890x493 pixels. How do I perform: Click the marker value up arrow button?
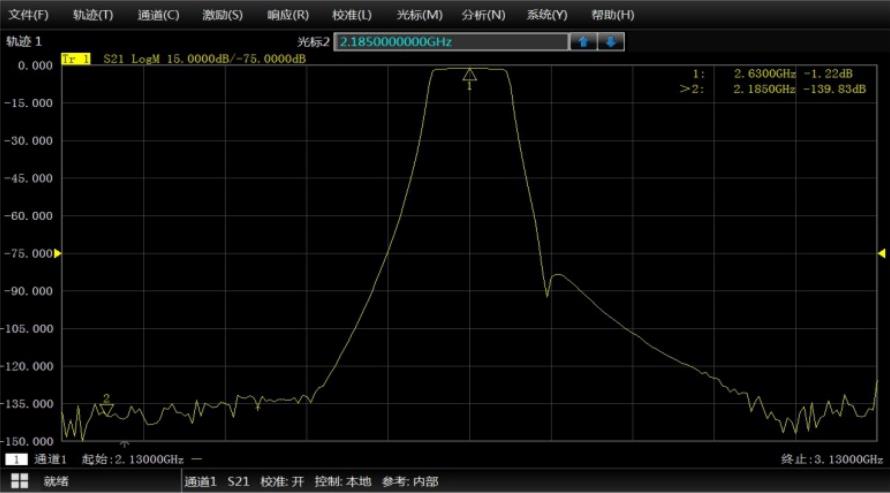click(584, 42)
